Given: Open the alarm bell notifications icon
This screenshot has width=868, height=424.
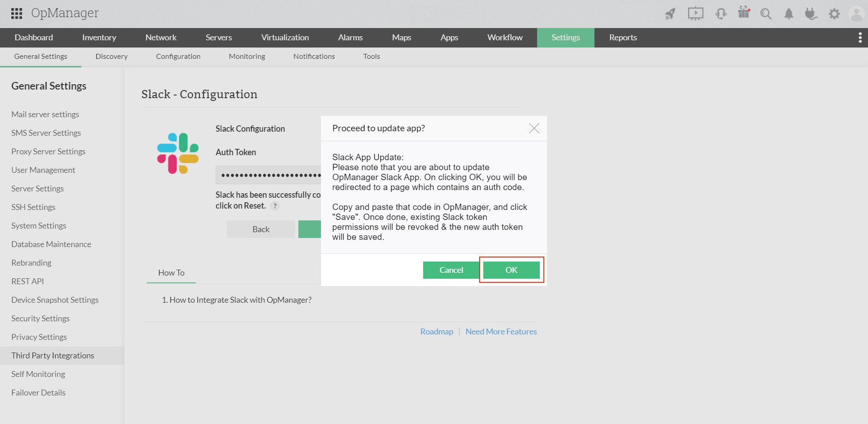Looking at the screenshot, I should click(x=789, y=14).
